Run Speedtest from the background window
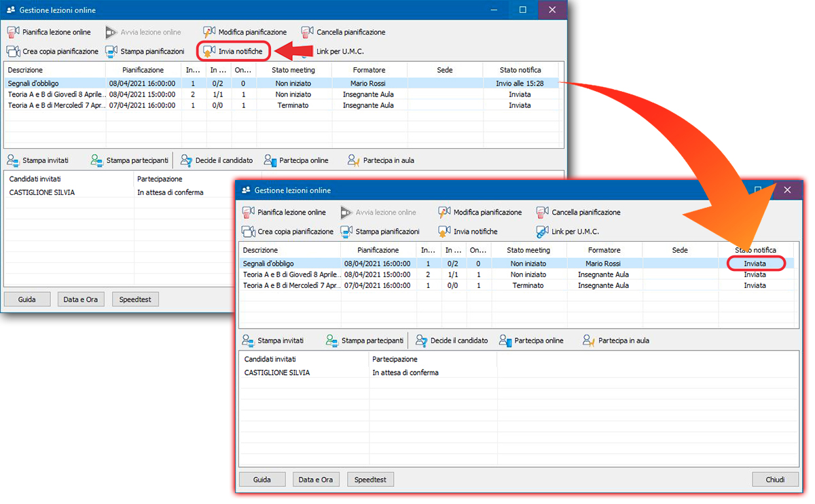The image size is (815, 504). [134, 300]
